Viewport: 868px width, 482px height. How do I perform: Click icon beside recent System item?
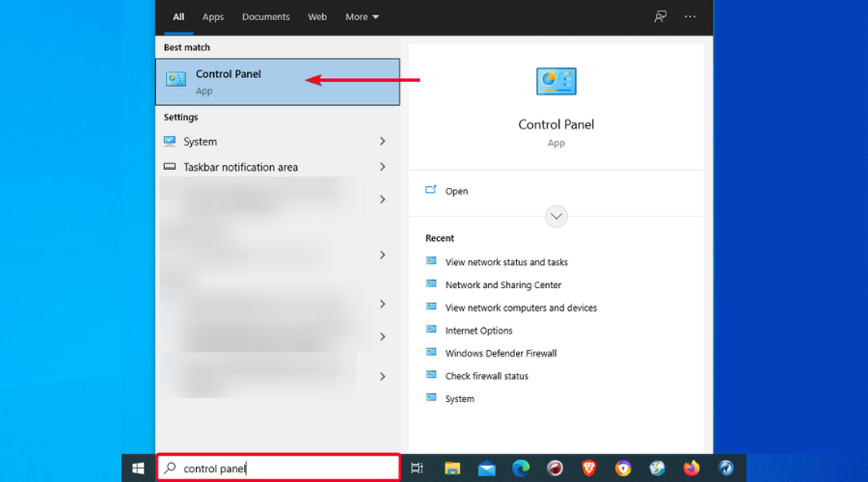coord(431,397)
